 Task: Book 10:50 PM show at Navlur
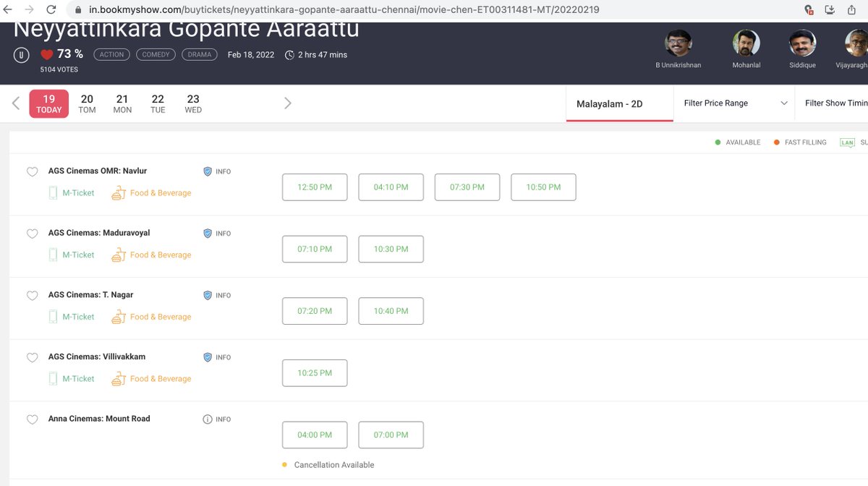pyautogui.click(x=543, y=187)
